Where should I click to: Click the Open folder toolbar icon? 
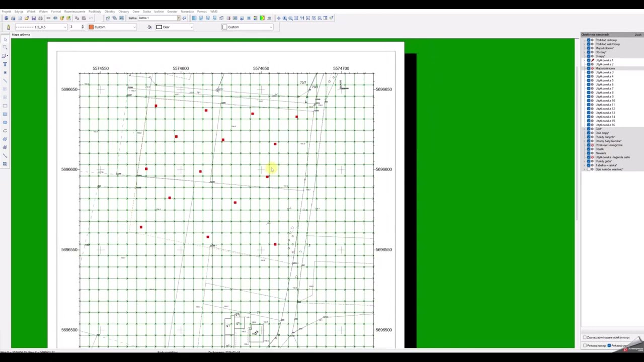point(26,18)
